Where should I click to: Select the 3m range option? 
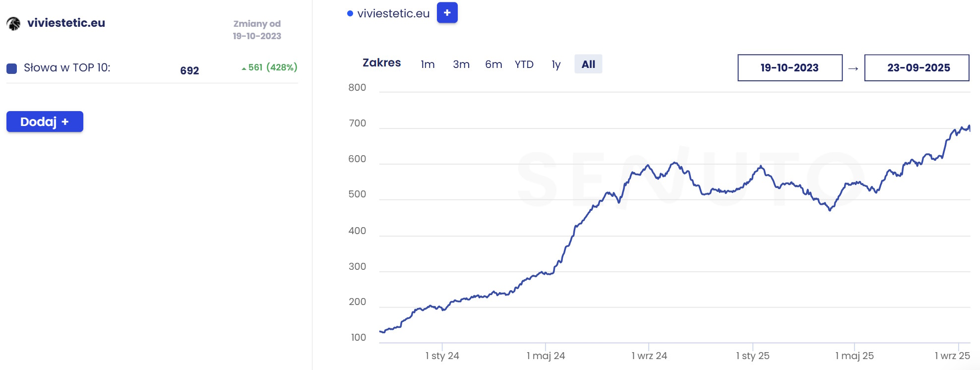461,64
